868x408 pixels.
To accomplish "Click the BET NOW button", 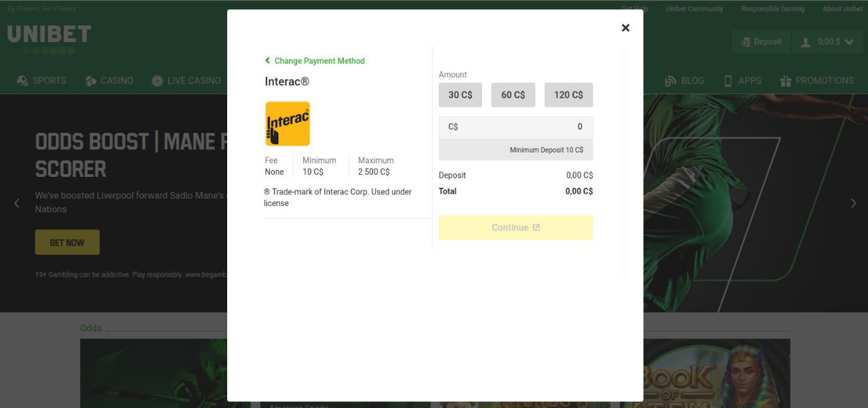I will pyautogui.click(x=67, y=243).
